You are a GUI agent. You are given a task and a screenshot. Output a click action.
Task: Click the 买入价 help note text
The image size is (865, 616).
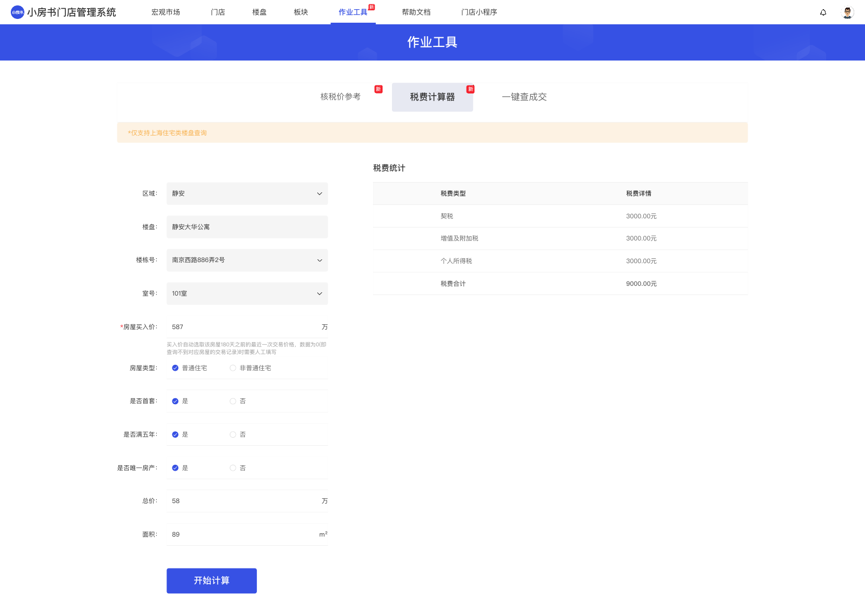click(x=247, y=348)
